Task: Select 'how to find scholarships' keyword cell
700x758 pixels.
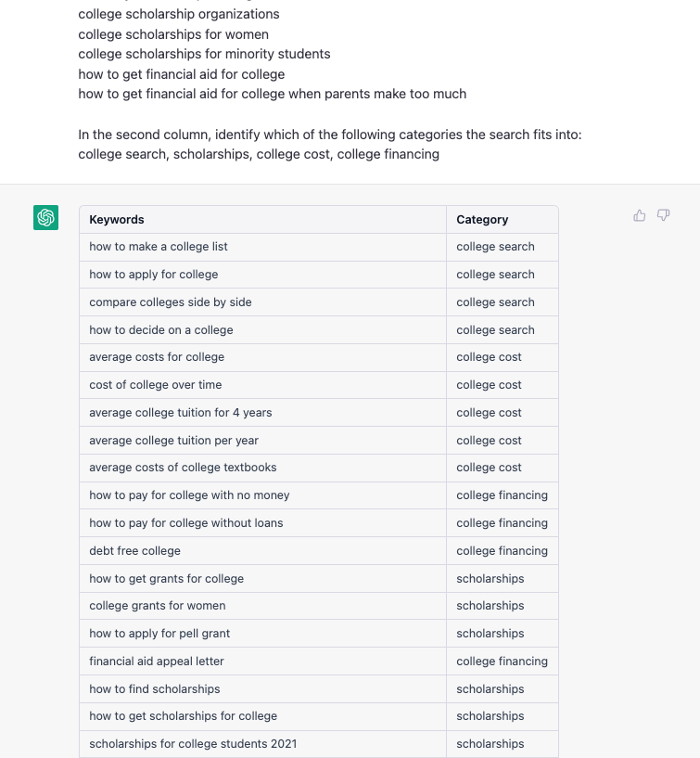Action: (x=262, y=688)
